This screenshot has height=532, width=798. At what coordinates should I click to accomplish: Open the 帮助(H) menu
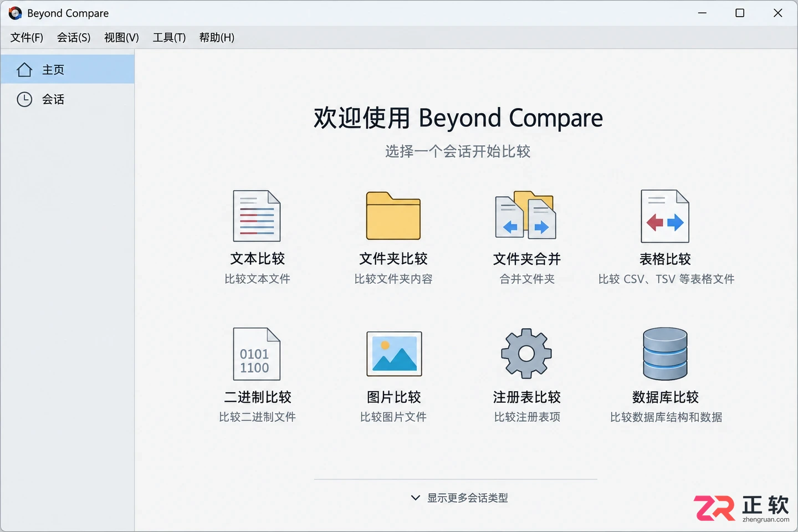point(217,38)
